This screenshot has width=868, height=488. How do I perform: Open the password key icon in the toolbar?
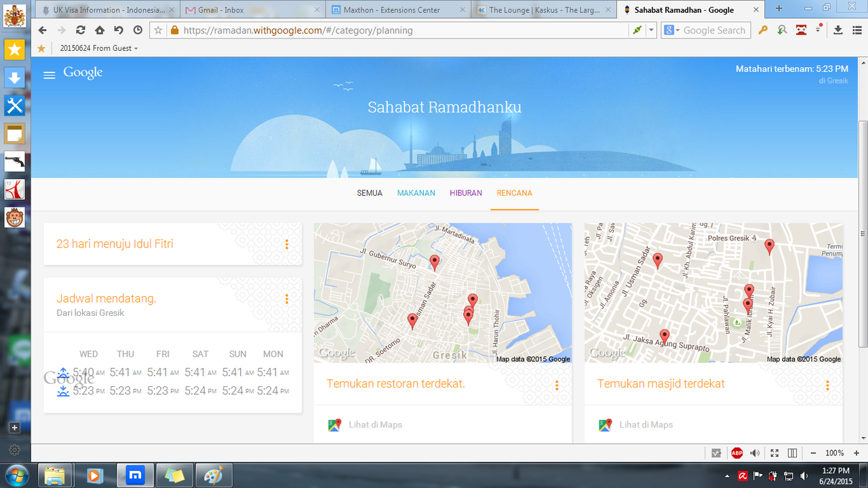[x=763, y=30]
